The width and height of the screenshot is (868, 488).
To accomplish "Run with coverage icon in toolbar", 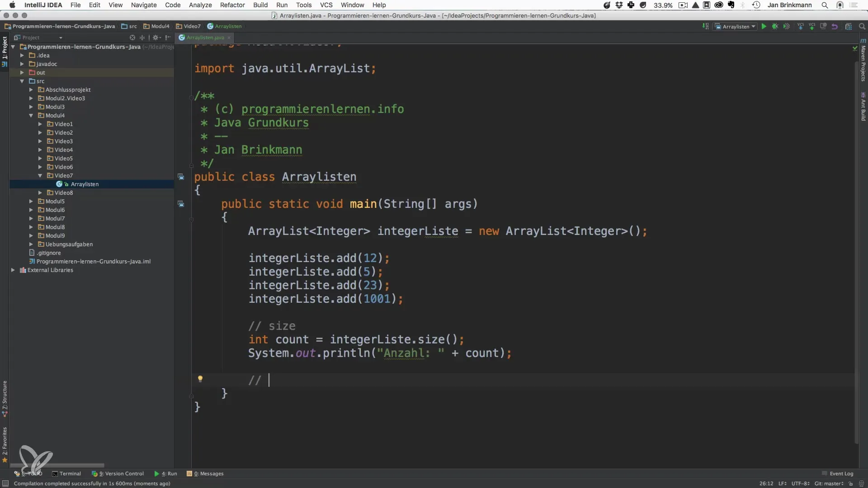I will 787,27.
